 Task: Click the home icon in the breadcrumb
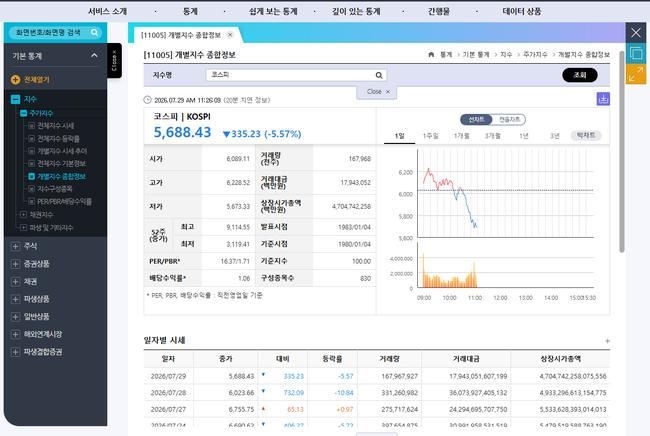[431, 54]
